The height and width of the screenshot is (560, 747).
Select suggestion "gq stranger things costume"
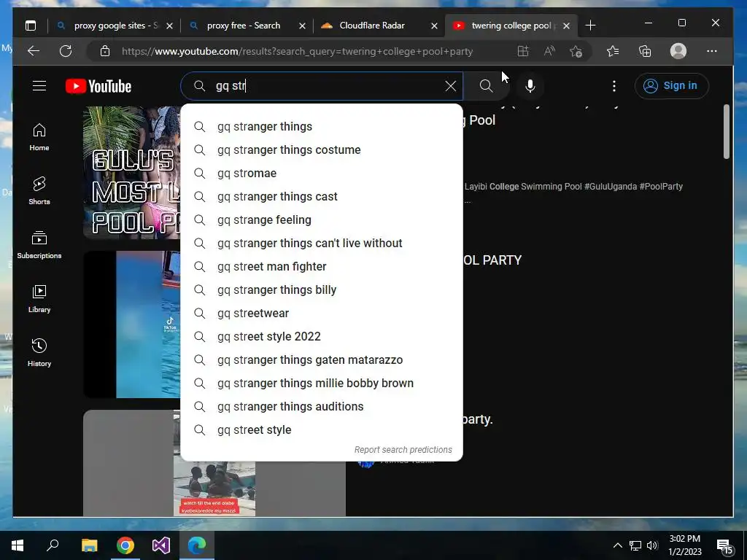click(322, 150)
